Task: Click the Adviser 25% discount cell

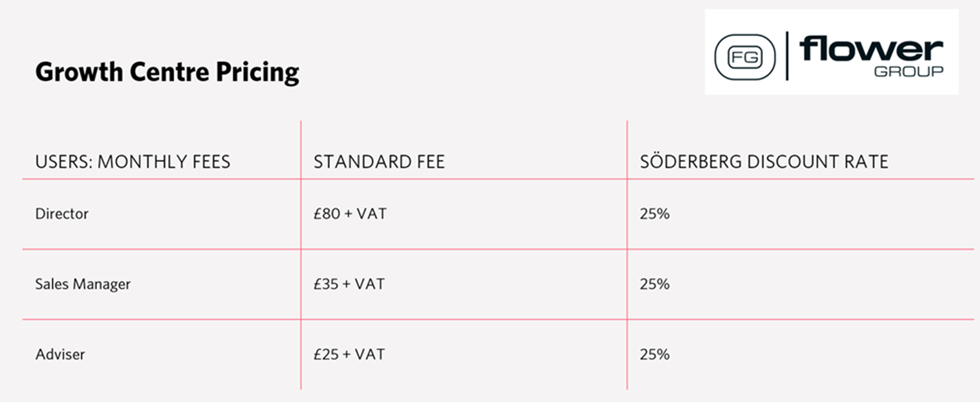Action: point(655,355)
